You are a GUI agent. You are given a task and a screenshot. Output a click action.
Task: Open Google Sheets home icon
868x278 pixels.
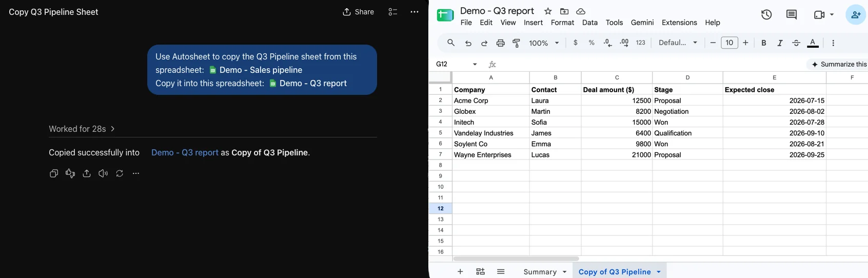tap(445, 15)
